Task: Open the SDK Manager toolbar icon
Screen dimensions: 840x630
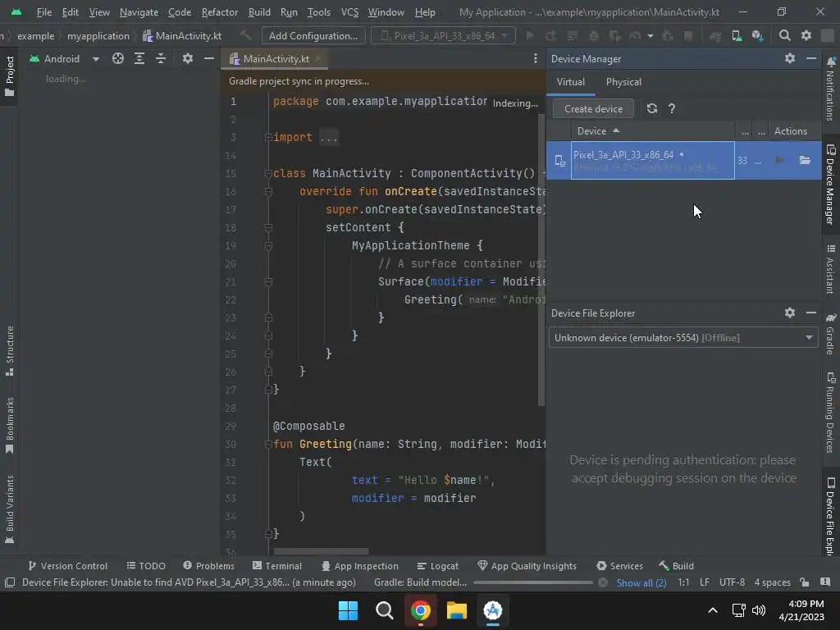Action: 757,36
